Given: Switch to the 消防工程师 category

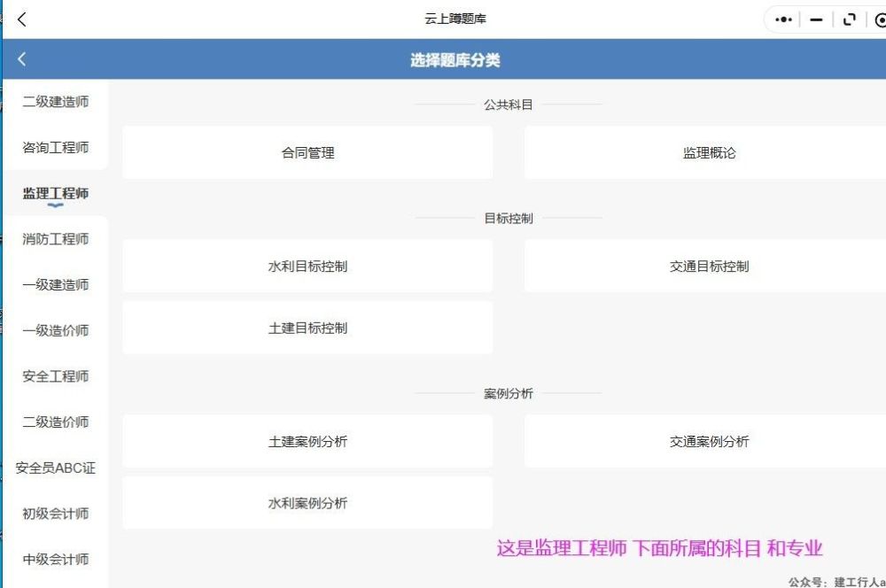Looking at the screenshot, I should [55, 239].
